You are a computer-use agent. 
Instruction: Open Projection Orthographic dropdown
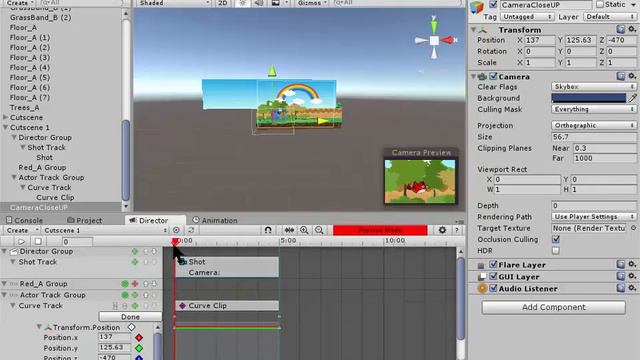[593, 125]
